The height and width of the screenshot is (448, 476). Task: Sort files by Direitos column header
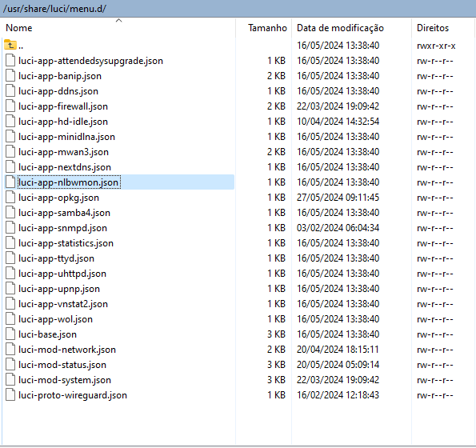tap(433, 28)
